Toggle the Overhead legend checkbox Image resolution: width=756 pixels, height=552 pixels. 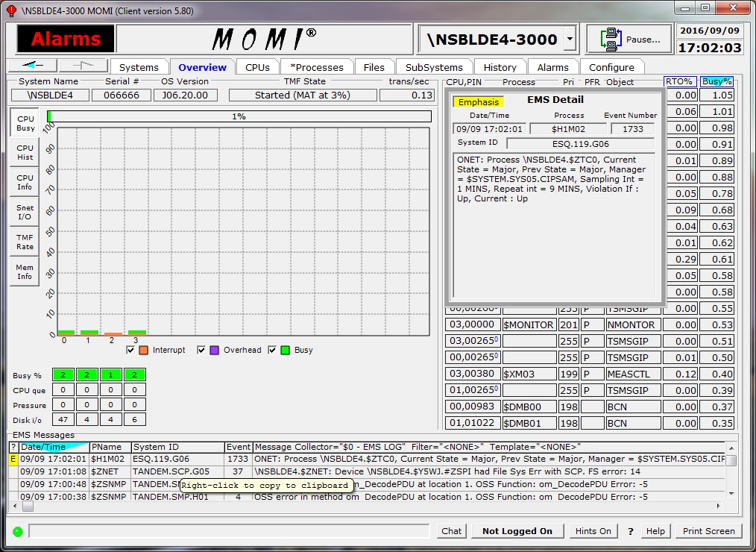point(202,350)
